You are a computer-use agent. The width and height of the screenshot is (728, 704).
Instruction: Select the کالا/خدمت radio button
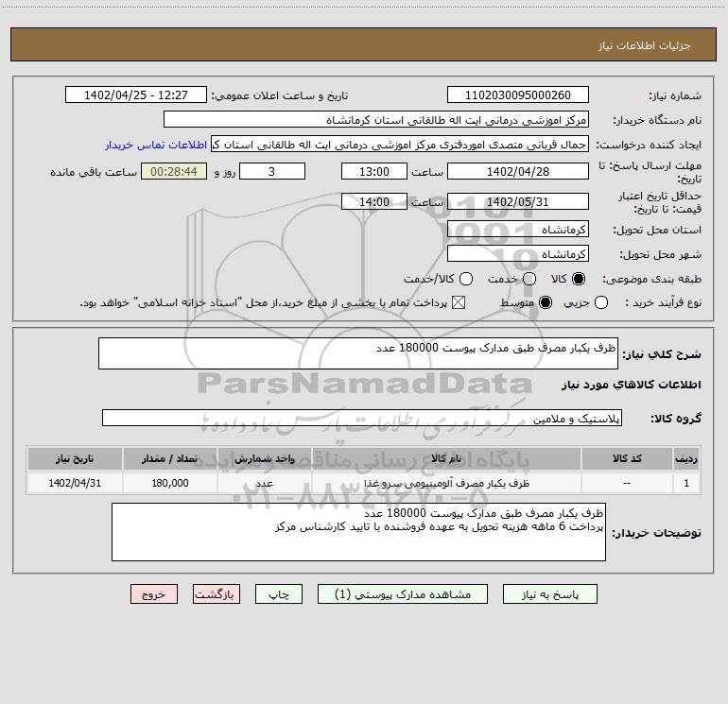pyautogui.click(x=466, y=279)
